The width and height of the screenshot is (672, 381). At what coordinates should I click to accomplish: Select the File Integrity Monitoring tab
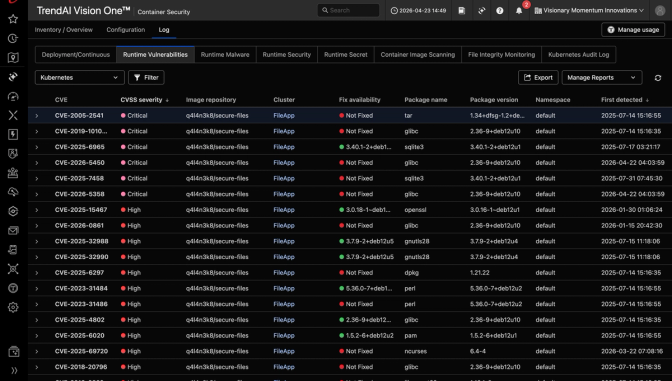(x=501, y=55)
